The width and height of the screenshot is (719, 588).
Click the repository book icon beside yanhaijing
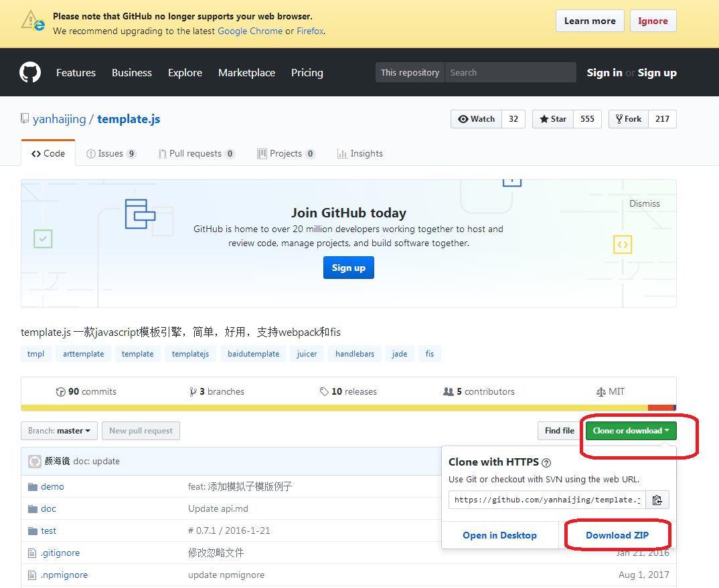pyautogui.click(x=25, y=118)
